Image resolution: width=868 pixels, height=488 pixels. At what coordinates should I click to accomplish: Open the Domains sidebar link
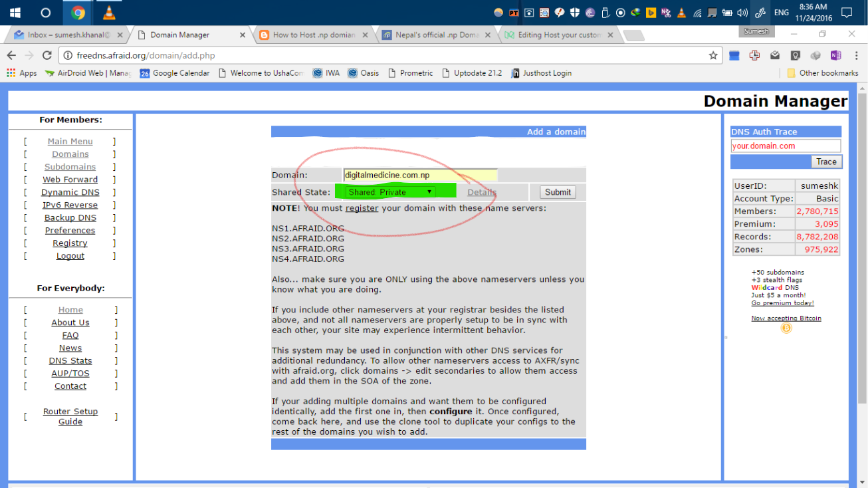70,154
